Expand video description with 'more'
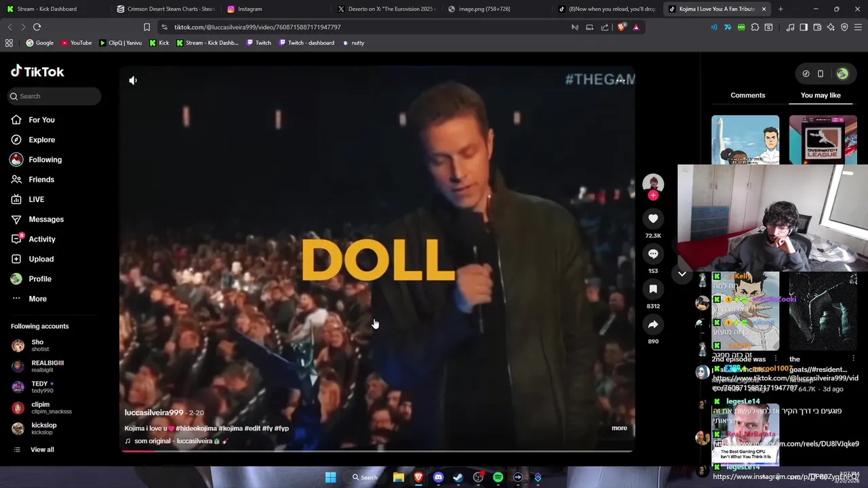Viewport: 868px width, 488px height. click(x=619, y=428)
